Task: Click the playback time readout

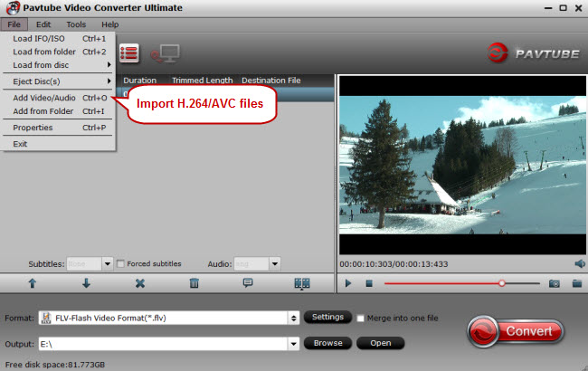Action: [394, 264]
